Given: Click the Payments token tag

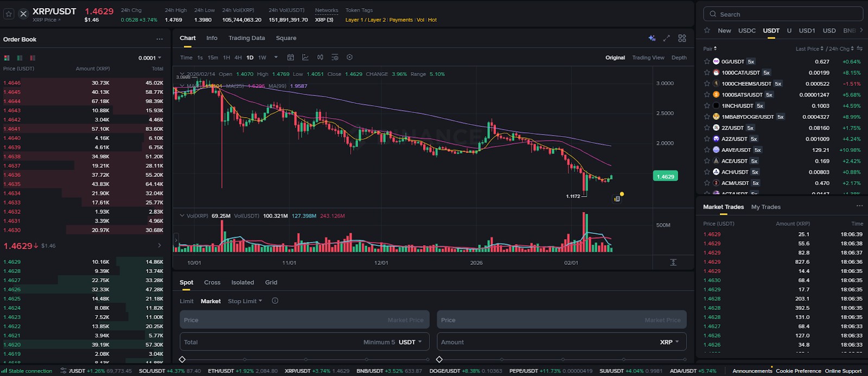Looking at the screenshot, I should click(x=401, y=20).
